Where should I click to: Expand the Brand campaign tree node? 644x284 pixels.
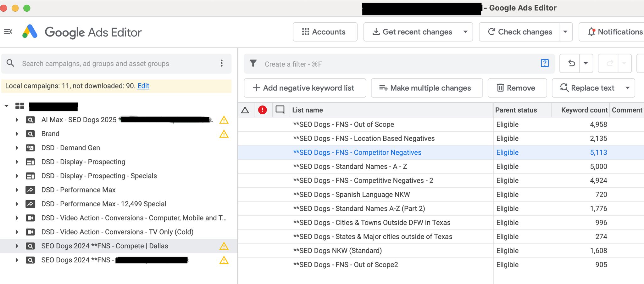point(17,134)
